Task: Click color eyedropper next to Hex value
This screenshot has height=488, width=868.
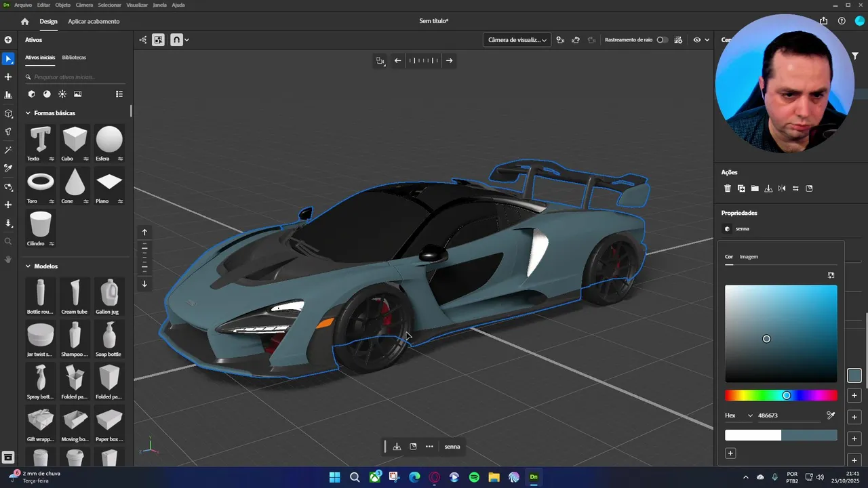Action: tap(831, 415)
